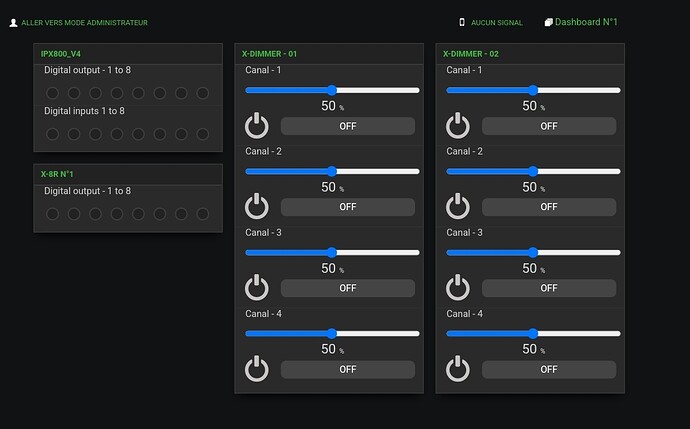Click OFF button of X-DIMMER - 01 Canal - 4

pos(348,370)
